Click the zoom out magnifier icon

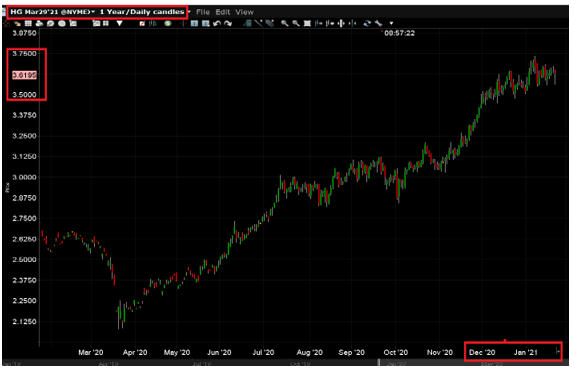click(x=296, y=23)
